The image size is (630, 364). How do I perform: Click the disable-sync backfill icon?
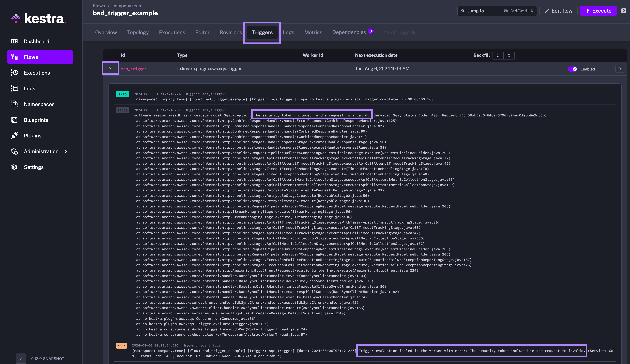coord(498,56)
